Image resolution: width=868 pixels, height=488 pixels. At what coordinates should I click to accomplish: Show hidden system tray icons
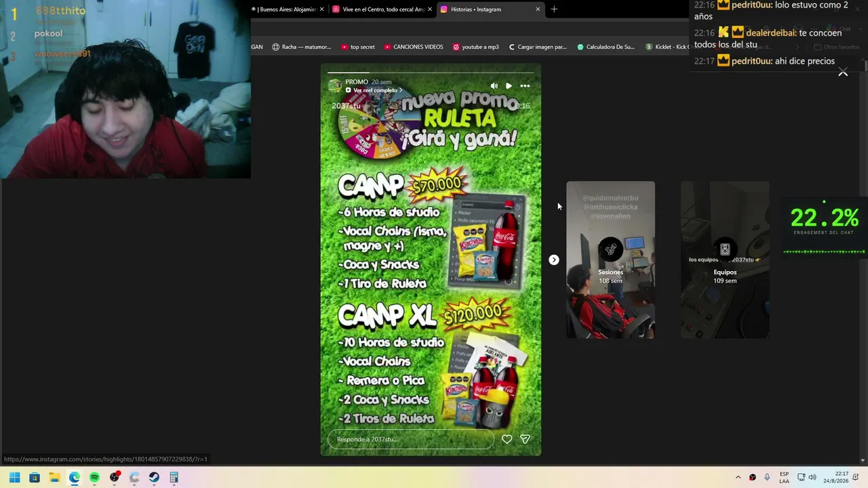(x=738, y=477)
